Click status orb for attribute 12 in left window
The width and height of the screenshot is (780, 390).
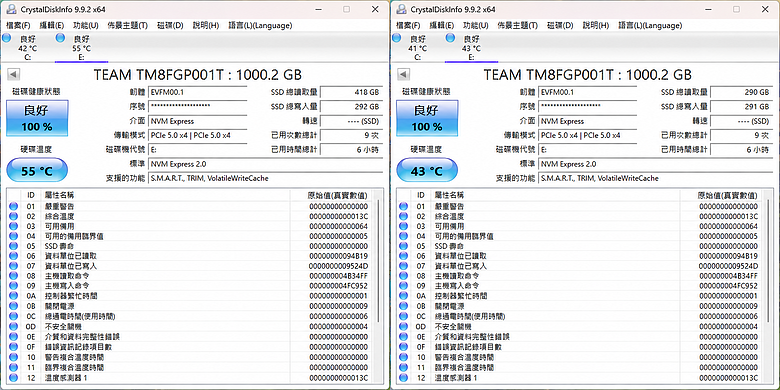click(13, 378)
